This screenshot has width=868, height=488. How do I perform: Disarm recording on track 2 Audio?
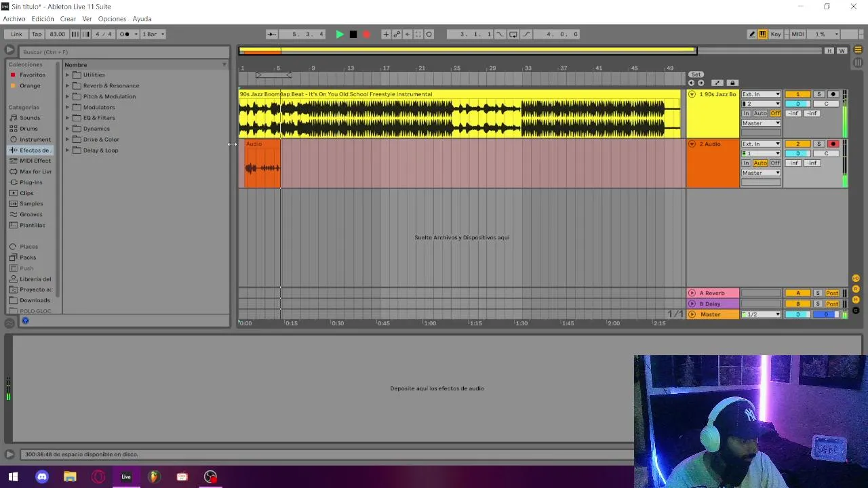click(x=833, y=144)
